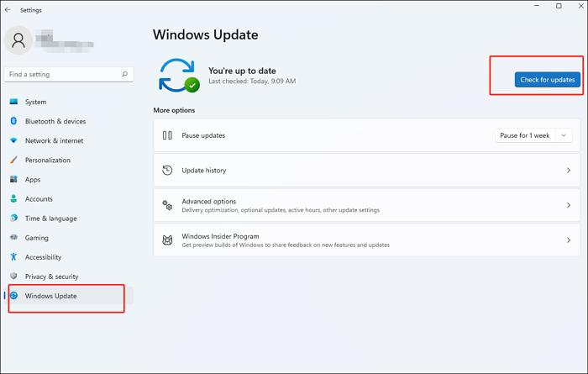Click the Apps icon in sidebar
Viewport: 588px width, 374px height.
pyautogui.click(x=14, y=179)
